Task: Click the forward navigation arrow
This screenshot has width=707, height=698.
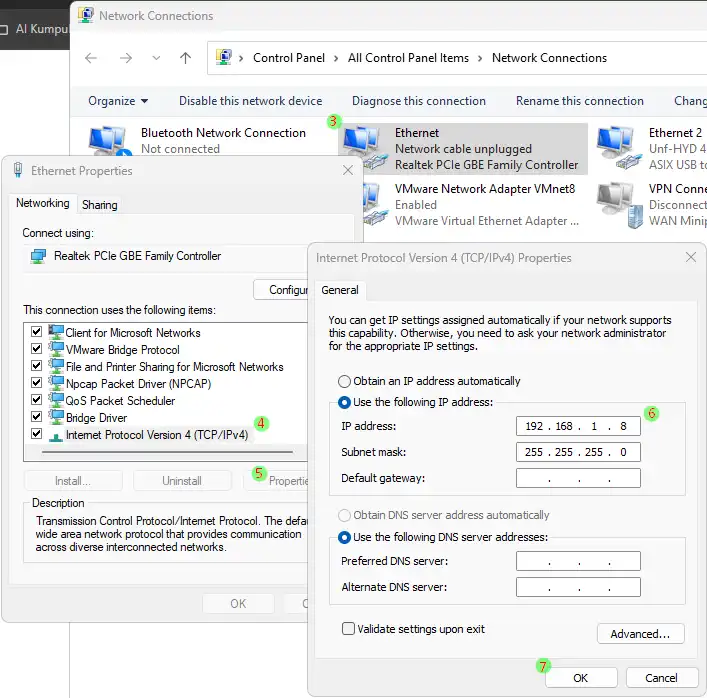Action: tap(126, 58)
